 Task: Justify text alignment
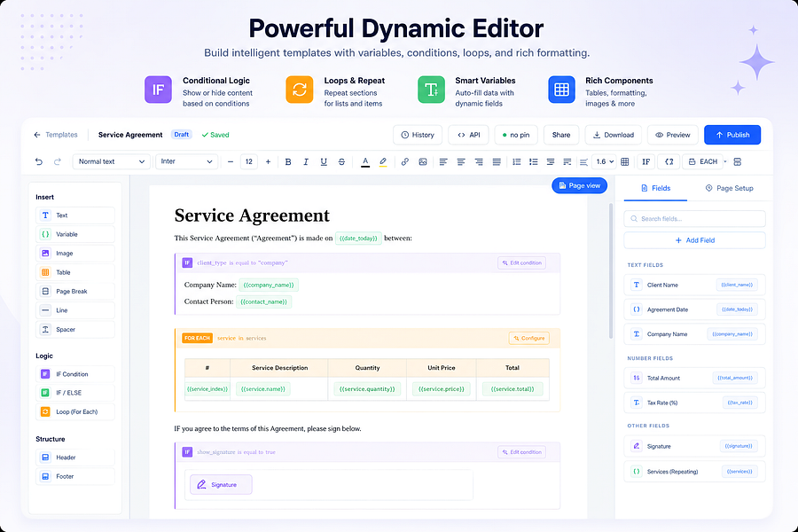click(497, 162)
